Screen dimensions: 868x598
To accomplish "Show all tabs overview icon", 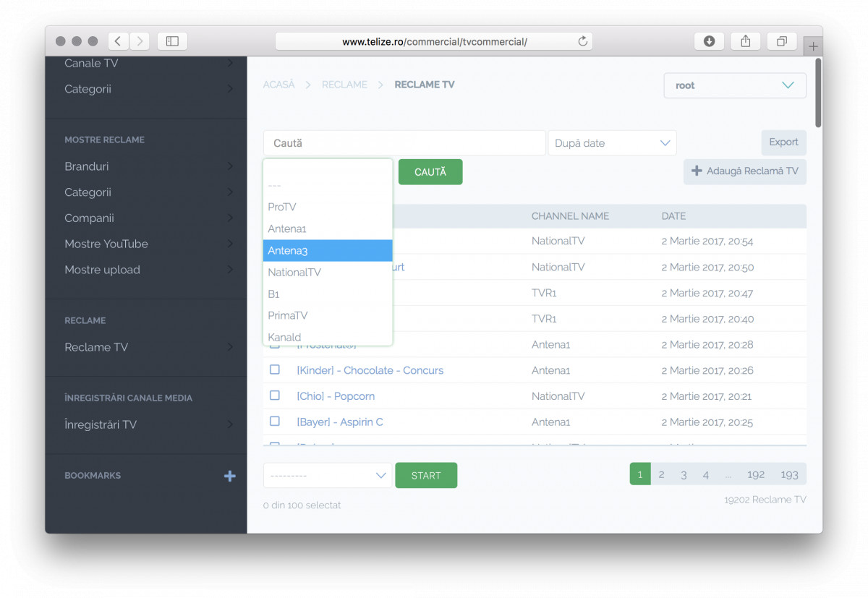I will pos(781,41).
